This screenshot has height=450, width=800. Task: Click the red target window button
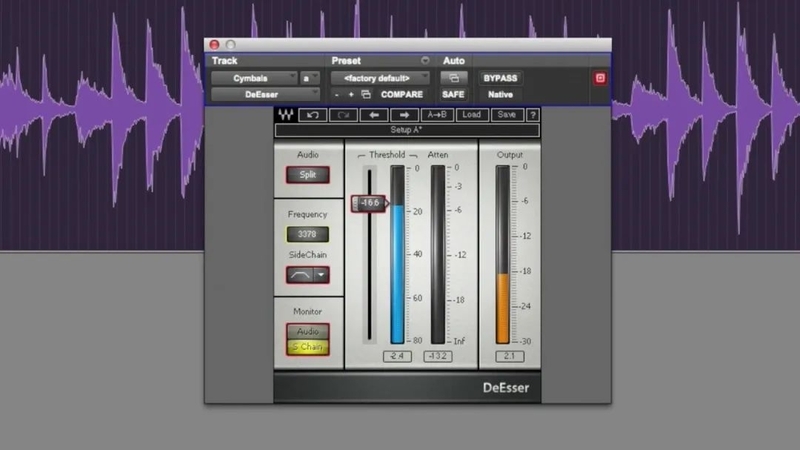600,78
